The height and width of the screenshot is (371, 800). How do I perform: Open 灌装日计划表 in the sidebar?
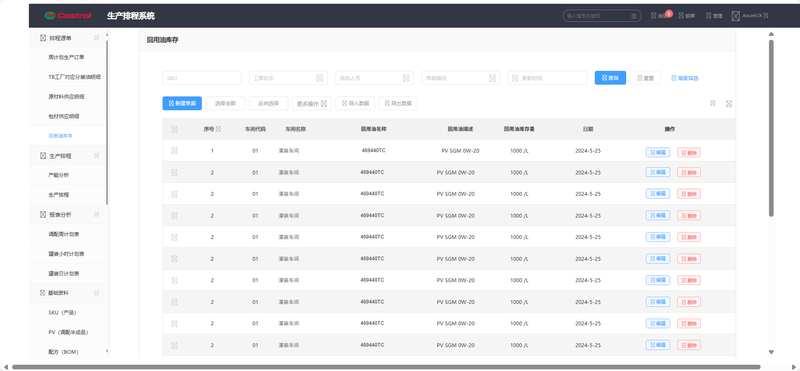point(64,274)
